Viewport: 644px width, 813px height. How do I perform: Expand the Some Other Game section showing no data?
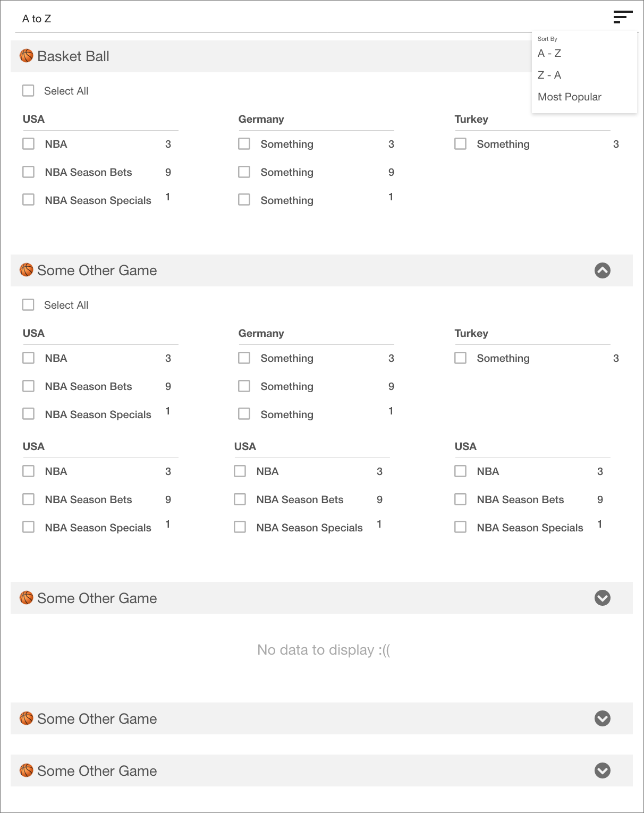[x=601, y=598]
